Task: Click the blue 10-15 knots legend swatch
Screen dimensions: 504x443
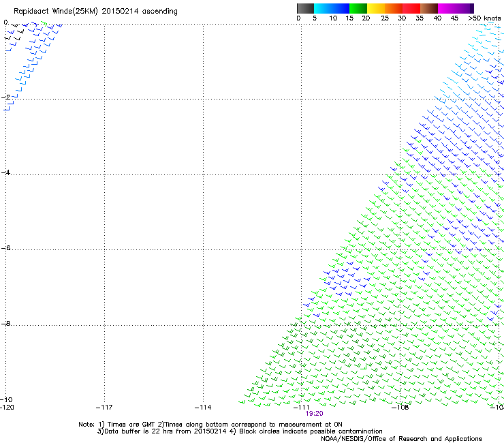Action: pyautogui.click(x=341, y=8)
